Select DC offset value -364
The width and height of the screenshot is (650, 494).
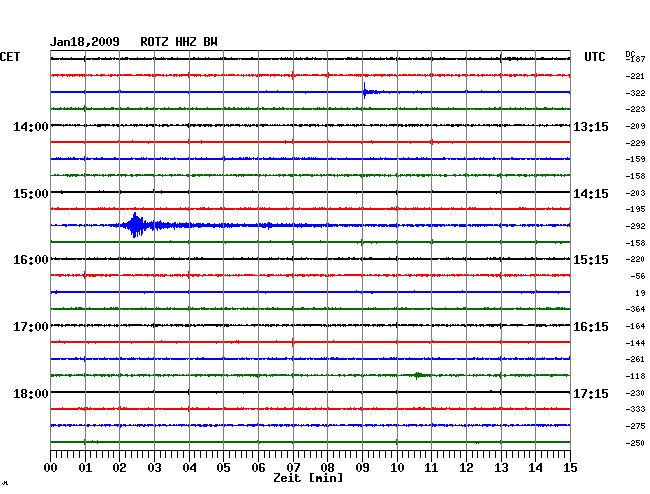pos(635,309)
